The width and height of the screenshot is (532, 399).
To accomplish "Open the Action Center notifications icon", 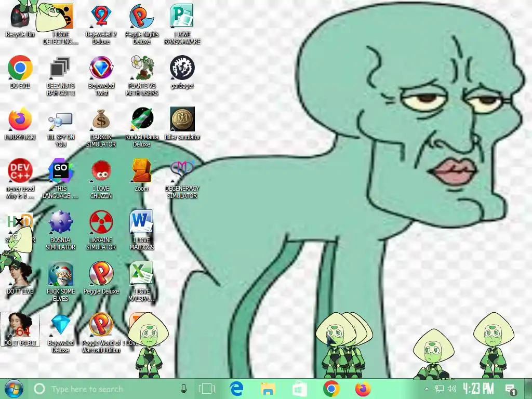I will click(511, 390).
